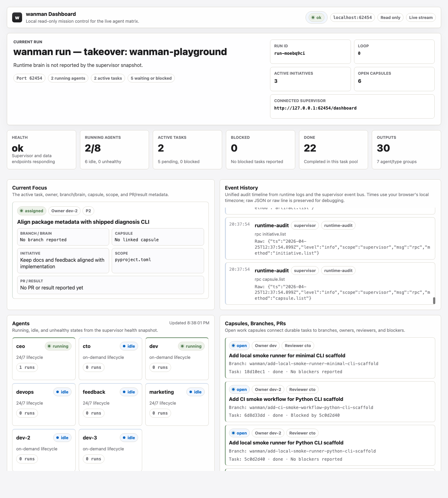
Task: Click the ok status badge in header
Action: [316, 17]
